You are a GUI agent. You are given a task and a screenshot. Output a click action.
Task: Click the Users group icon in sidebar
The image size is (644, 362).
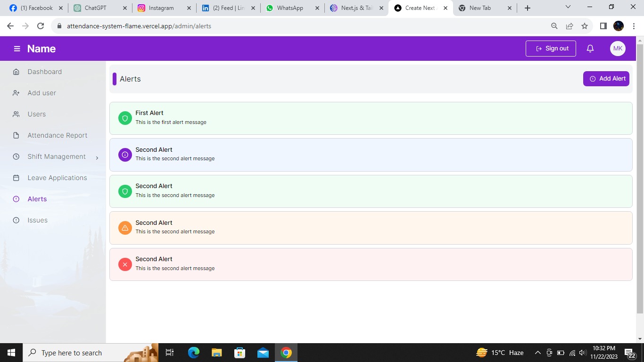16,114
